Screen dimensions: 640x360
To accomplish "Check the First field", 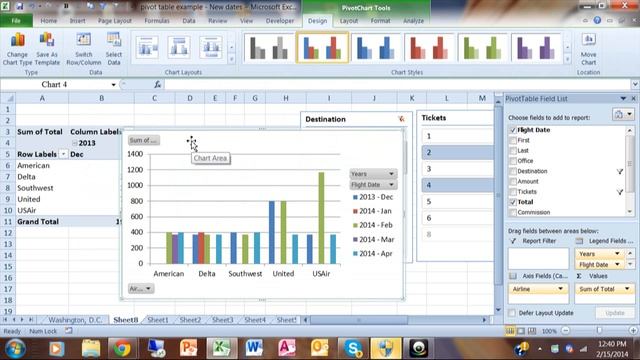I will (513, 140).
